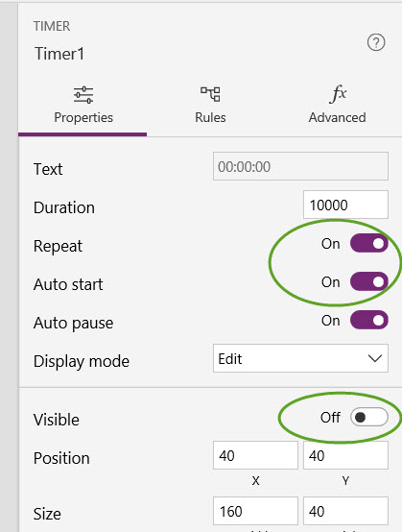Screen dimensions: 402x532
Task: Edit the Position X field
Action: click(255, 455)
